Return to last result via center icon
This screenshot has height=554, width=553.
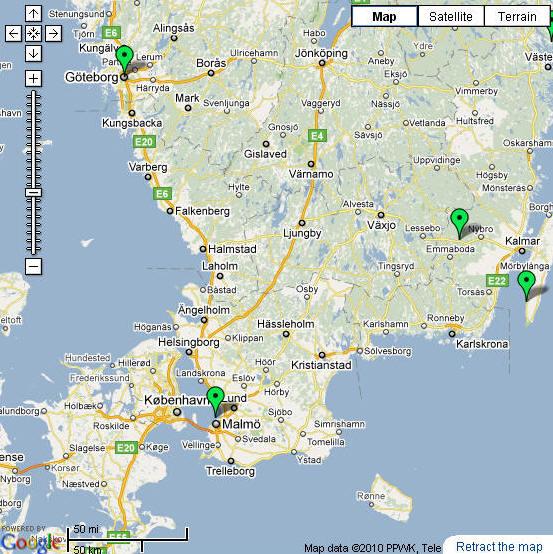(x=34, y=34)
